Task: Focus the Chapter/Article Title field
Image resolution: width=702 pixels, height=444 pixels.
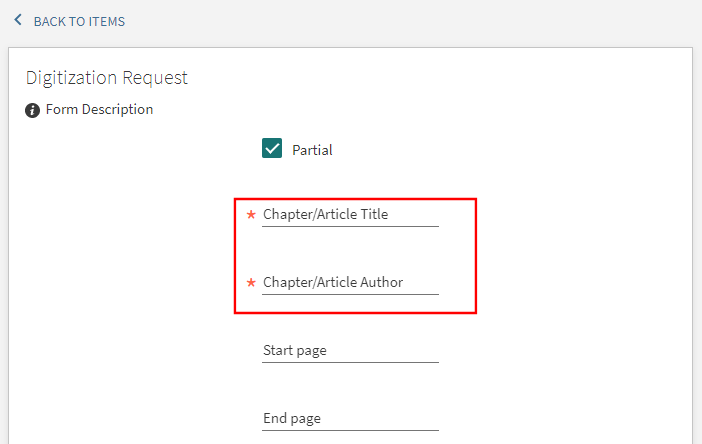Action: click(x=350, y=214)
